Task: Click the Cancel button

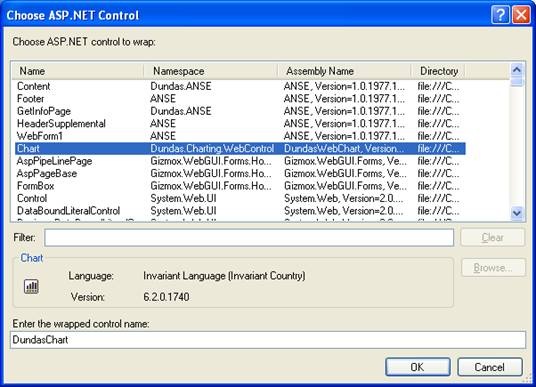Action: pos(490,367)
